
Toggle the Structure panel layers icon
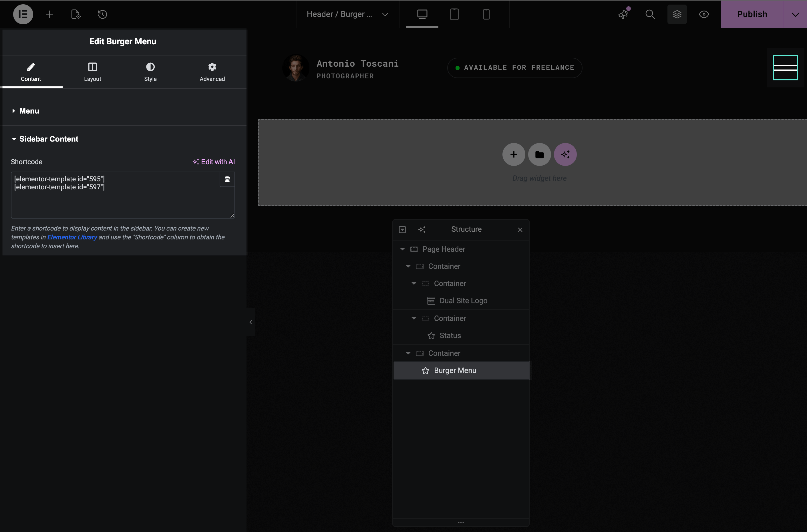pos(677,14)
